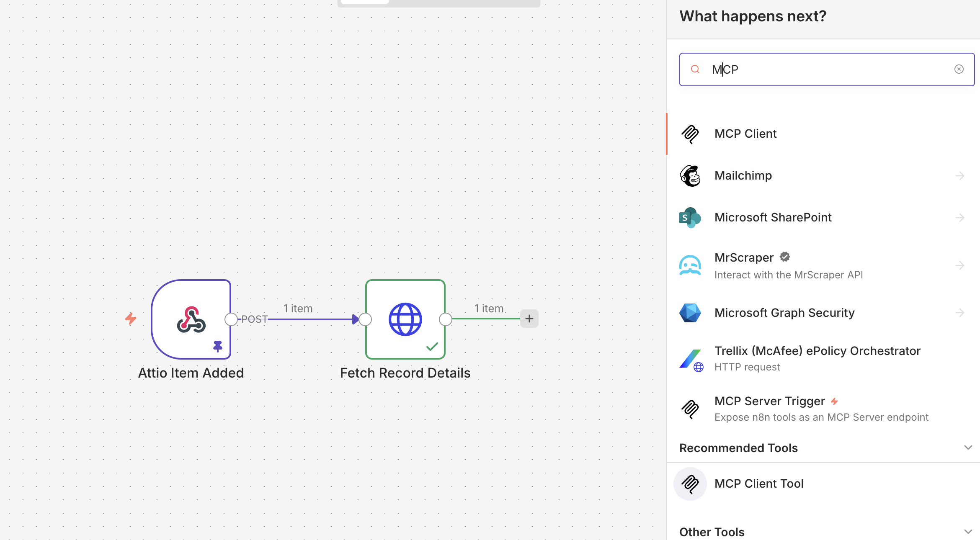Toggle the lightning execute trigger icon
This screenshot has width=980, height=540.
point(131,319)
